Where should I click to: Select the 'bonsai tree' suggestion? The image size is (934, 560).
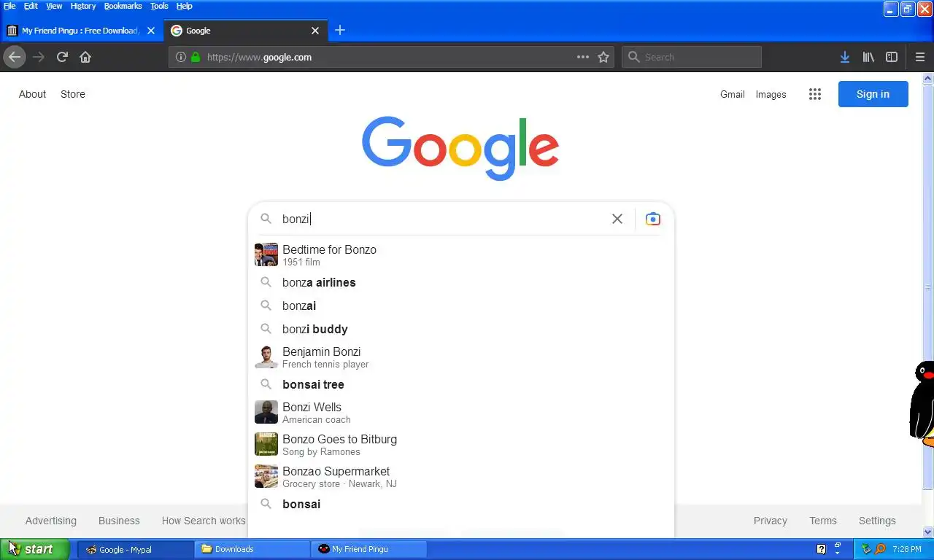point(460,384)
